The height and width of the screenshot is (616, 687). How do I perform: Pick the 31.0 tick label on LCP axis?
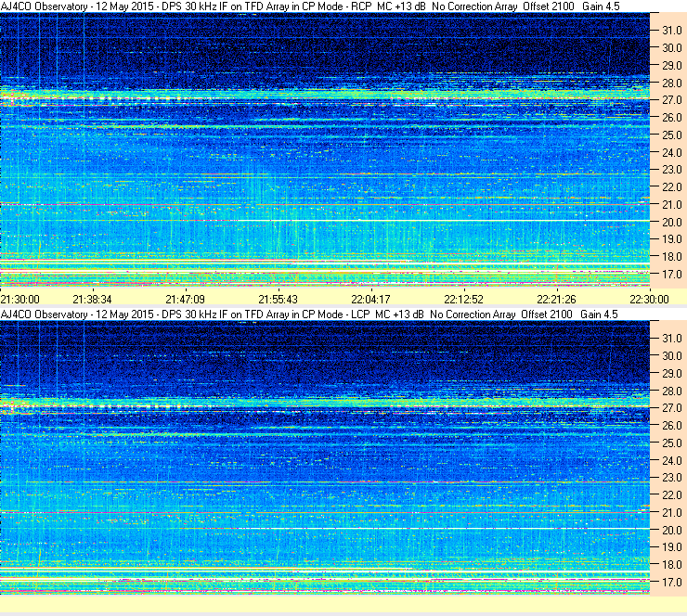(x=671, y=339)
